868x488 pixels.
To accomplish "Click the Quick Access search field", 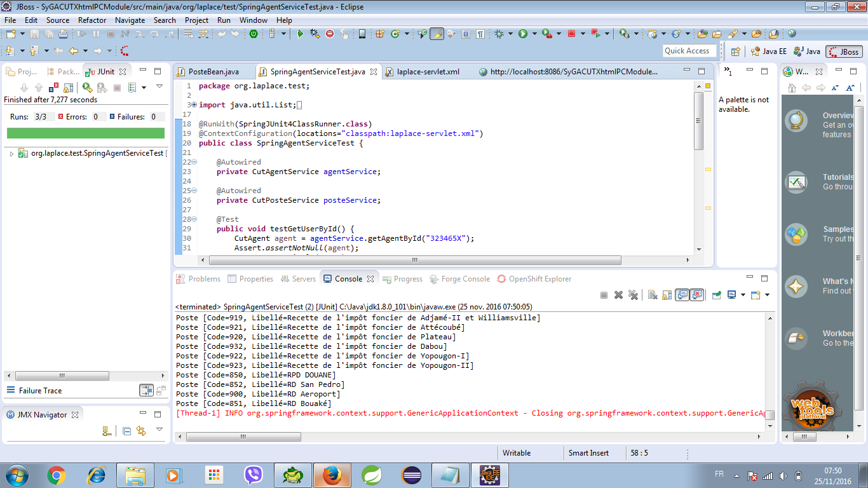I will click(x=689, y=51).
